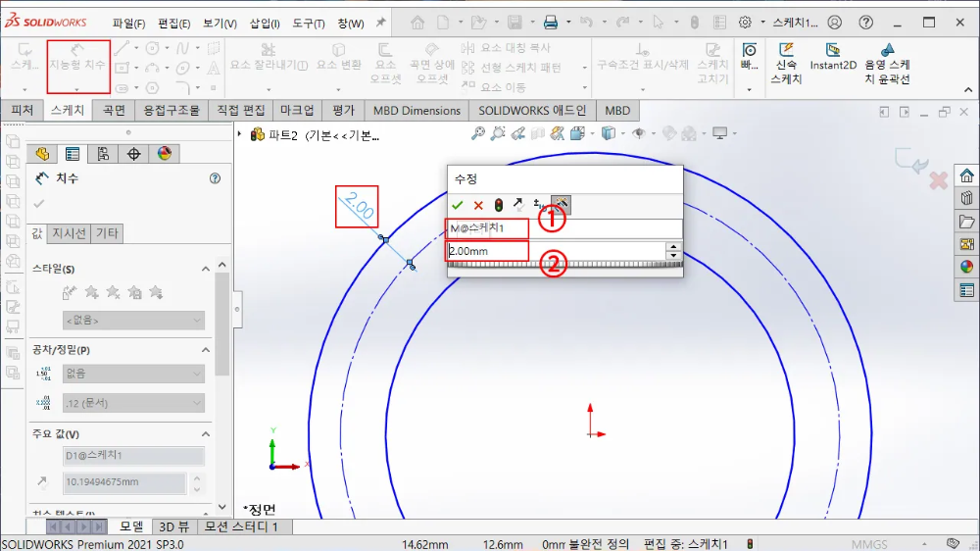Switch to the 곡면 ribbon tab
Screen dimensions: 980x551
click(114, 111)
